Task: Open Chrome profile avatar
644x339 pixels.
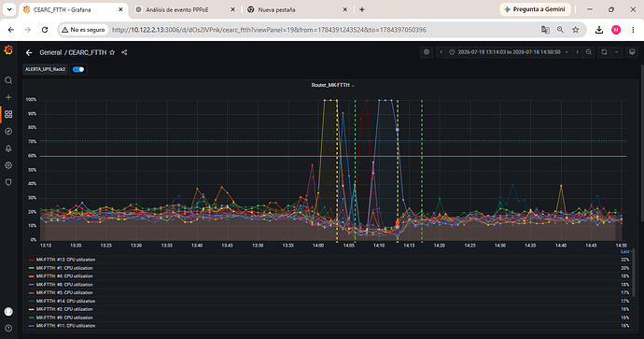Action: [x=616, y=30]
